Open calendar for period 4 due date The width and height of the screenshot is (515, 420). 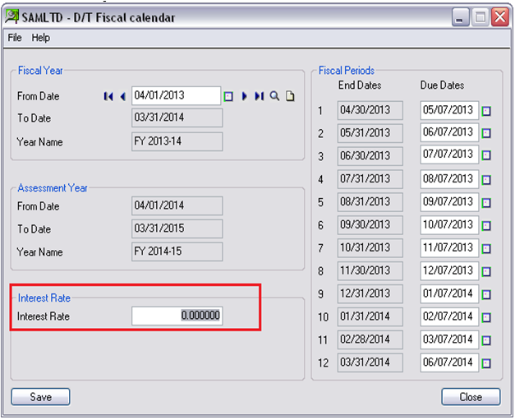[486, 180]
